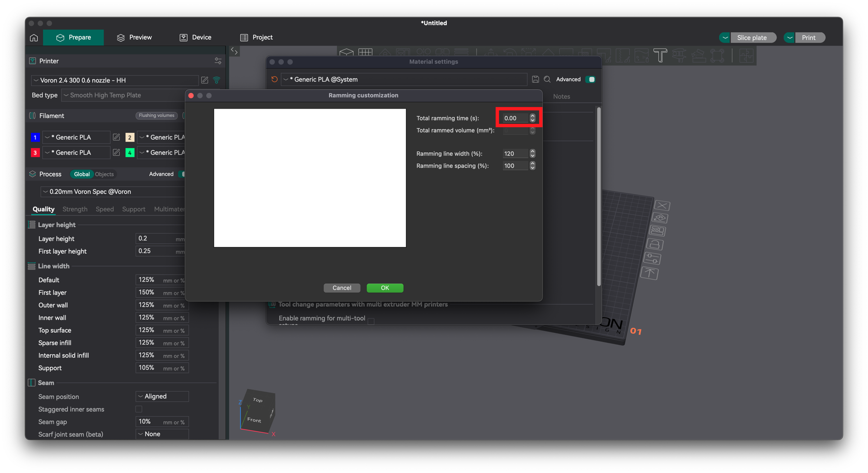
Task: Save the material preset
Action: [535, 79]
